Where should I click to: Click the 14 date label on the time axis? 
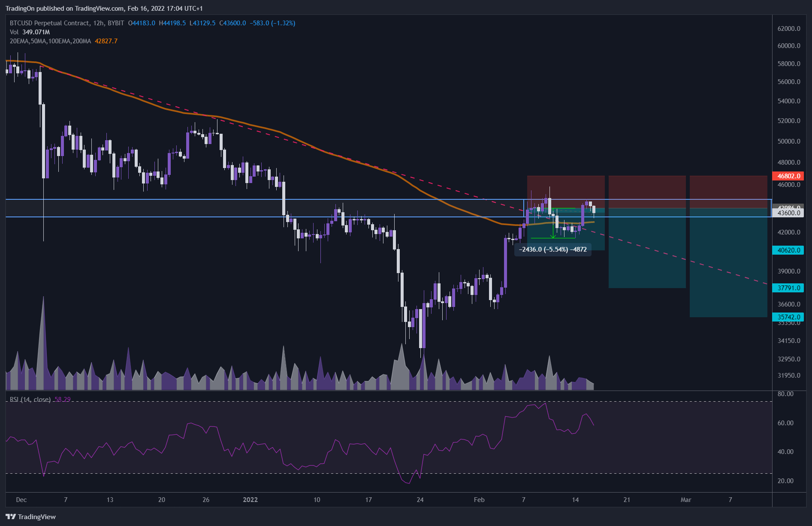[575, 500]
